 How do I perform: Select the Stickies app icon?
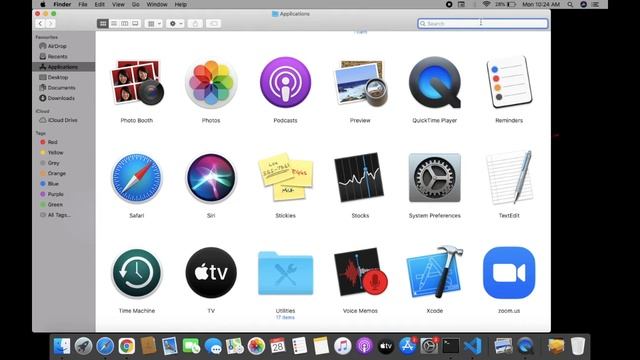pos(285,177)
